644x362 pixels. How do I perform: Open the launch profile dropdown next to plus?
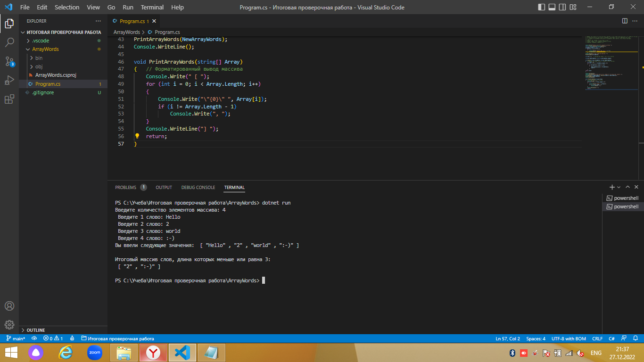(619, 187)
